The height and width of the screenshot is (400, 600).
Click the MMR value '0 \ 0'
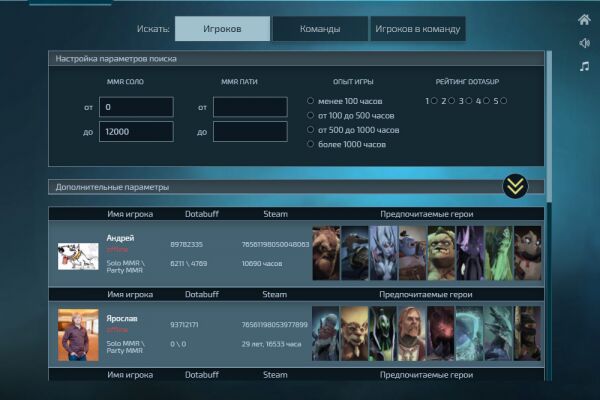[x=178, y=344]
